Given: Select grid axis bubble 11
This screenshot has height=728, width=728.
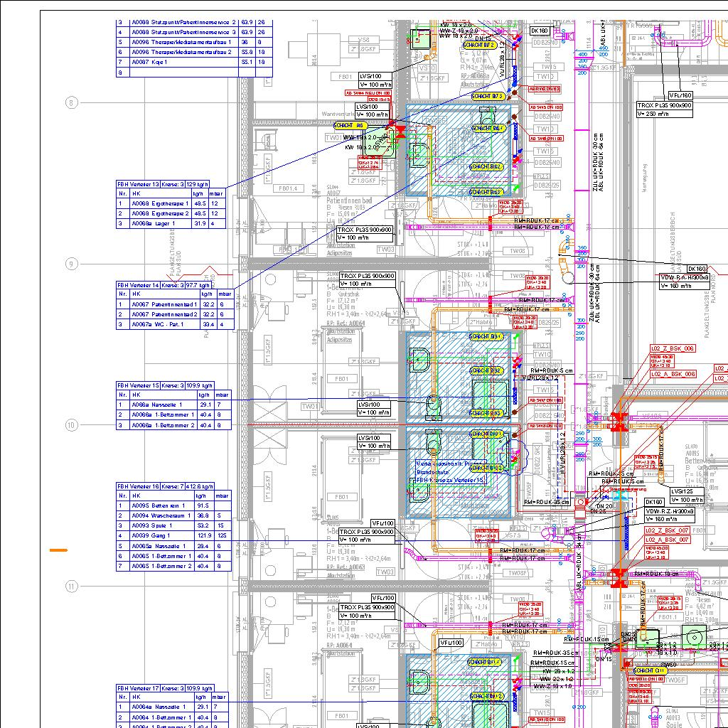Looking at the screenshot, I should (x=71, y=586).
